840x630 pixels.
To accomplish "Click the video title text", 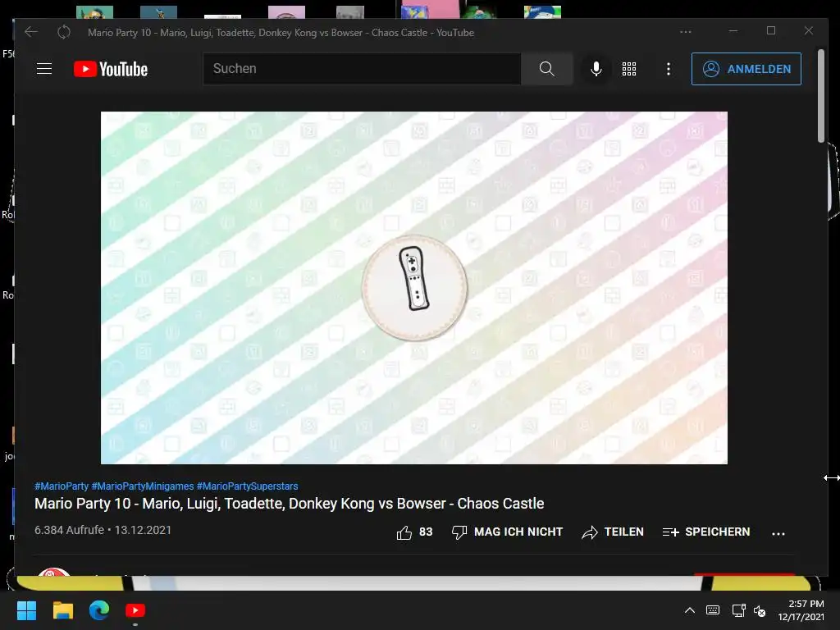I will pos(290,504).
